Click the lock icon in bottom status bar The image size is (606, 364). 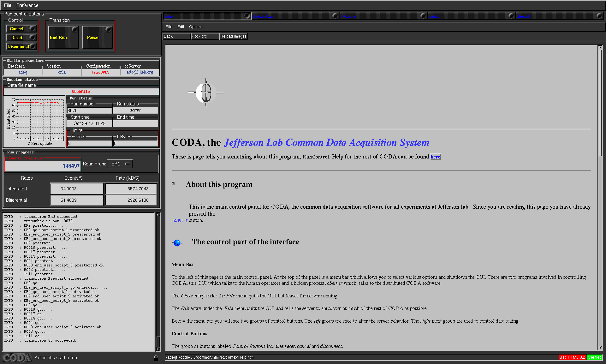coord(156,358)
